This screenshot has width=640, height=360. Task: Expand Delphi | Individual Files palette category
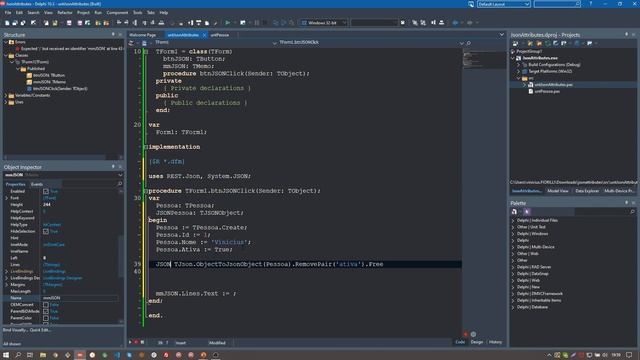(x=513, y=220)
